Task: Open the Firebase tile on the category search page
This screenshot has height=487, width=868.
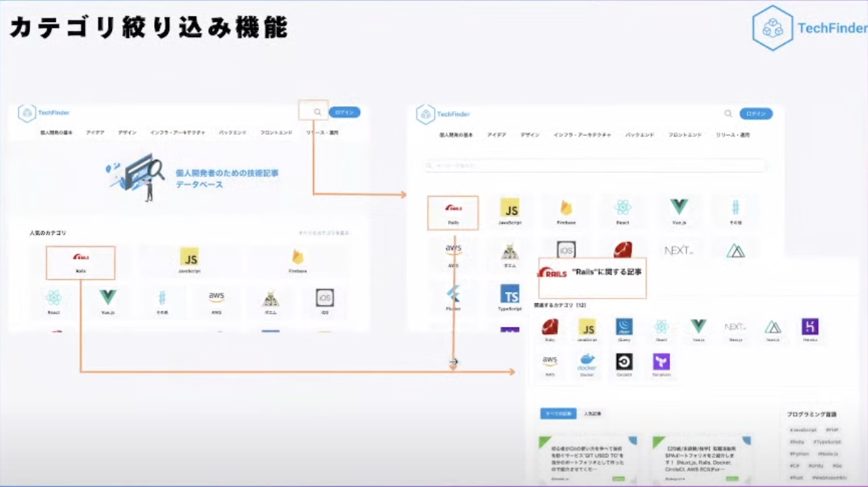Action: point(566,212)
